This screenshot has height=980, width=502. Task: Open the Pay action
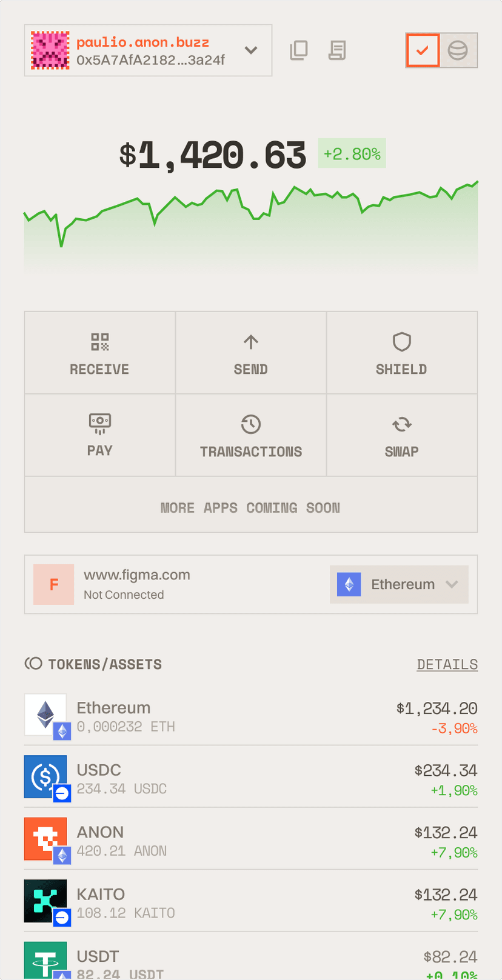coord(100,435)
